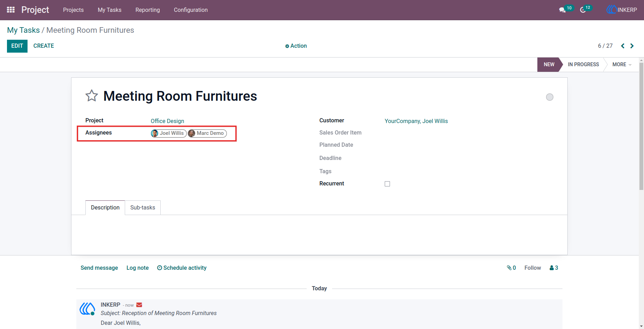Set stage to IN PROGRESS
644x329 pixels.
(x=583, y=64)
